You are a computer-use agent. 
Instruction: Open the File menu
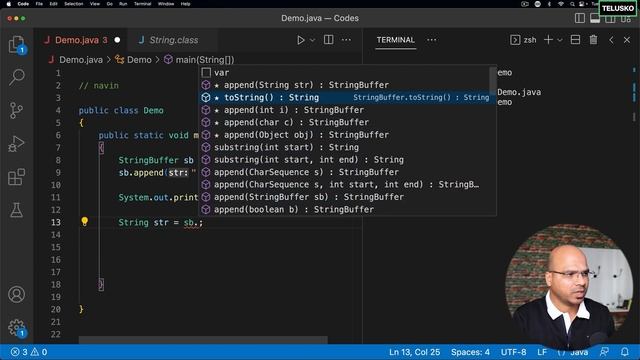[39, 4]
